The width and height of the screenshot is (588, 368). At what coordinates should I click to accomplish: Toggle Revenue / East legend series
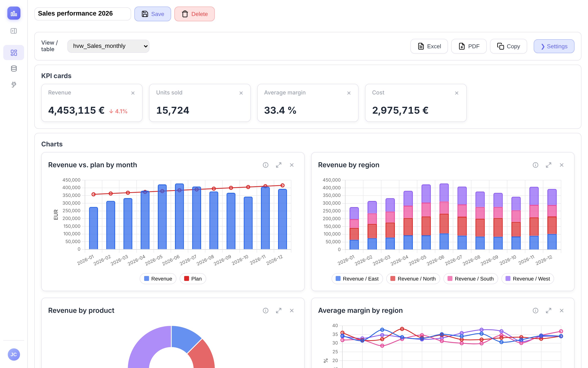tap(357, 279)
